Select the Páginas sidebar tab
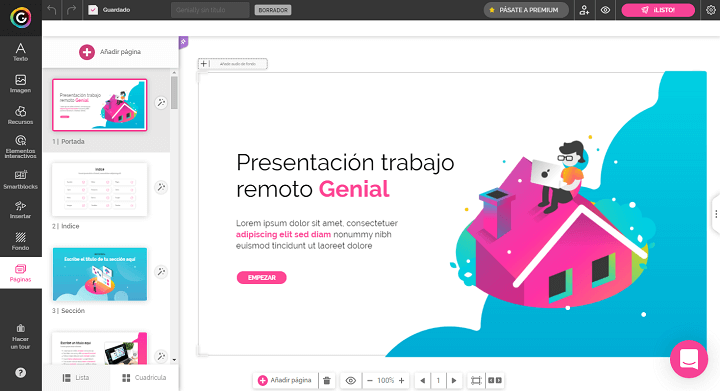This screenshot has height=391, width=720. pyautogui.click(x=21, y=273)
